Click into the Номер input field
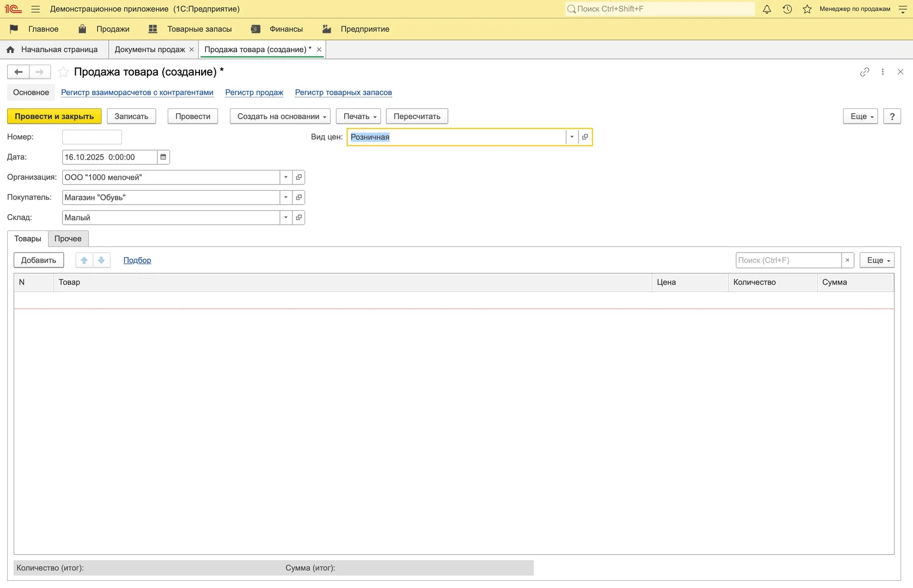Image resolution: width=913 pixels, height=588 pixels. coord(92,137)
